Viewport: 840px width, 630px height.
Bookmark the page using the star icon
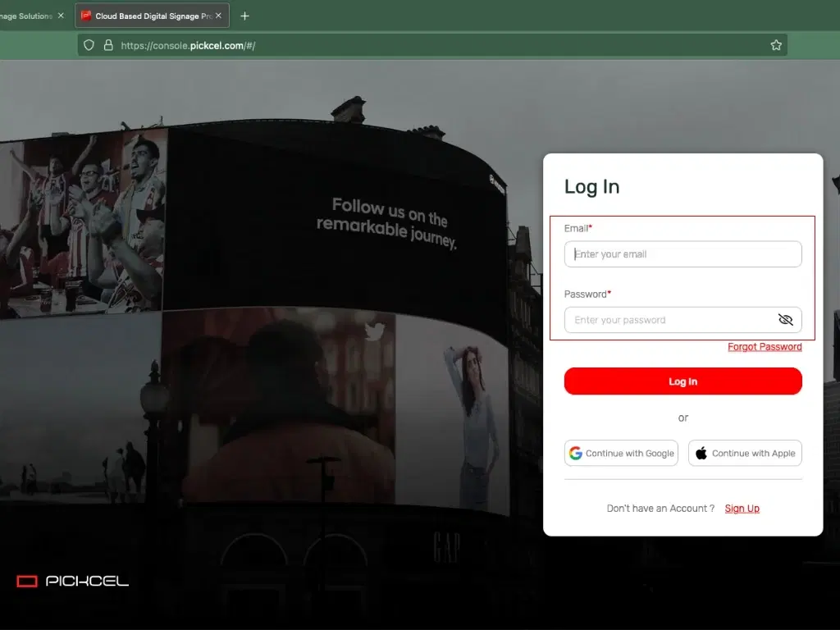tap(776, 45)
